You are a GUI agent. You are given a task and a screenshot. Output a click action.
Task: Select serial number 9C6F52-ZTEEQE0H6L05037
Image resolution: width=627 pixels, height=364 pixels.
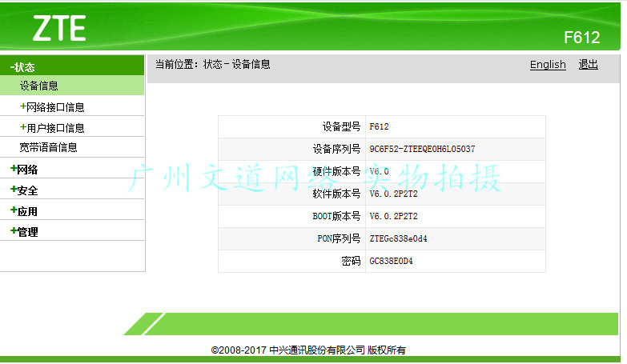(x=422, y=149)
